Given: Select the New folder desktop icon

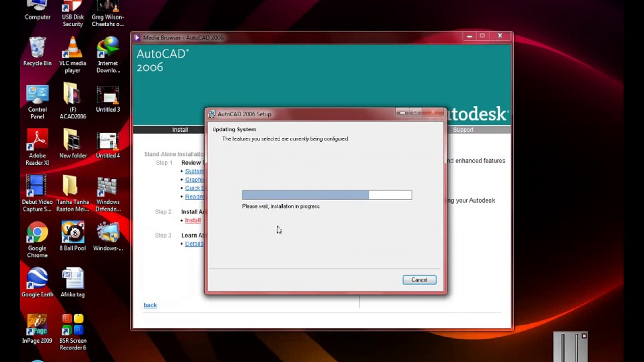Looking at the screenshot, I should (72, 144).
